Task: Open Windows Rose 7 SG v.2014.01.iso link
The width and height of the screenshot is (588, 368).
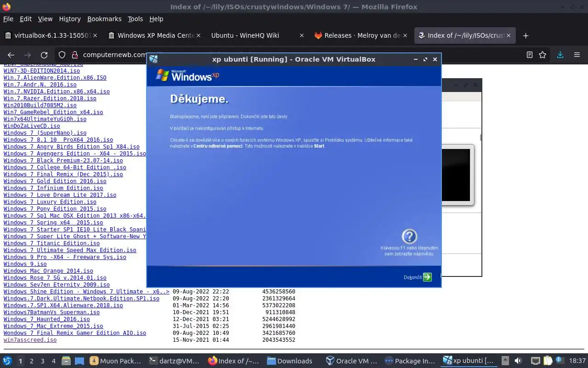Action: 55,278
